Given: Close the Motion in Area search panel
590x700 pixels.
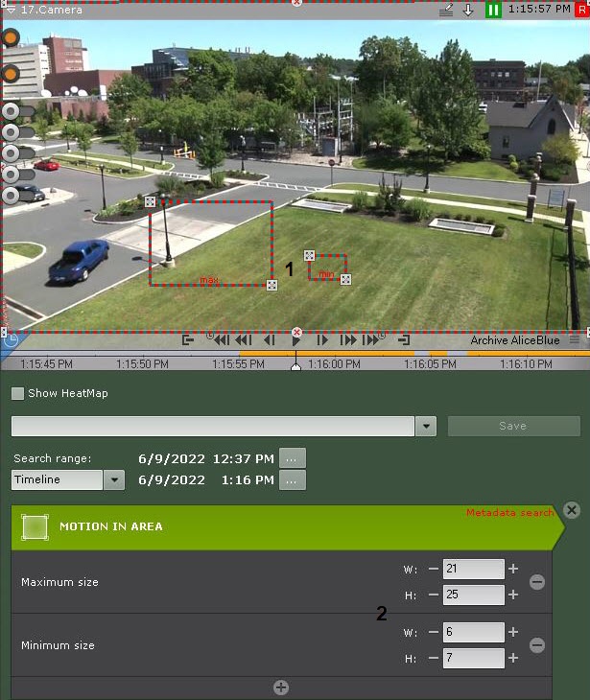Looking at the screenshot, I should click(x=572, y=510).
